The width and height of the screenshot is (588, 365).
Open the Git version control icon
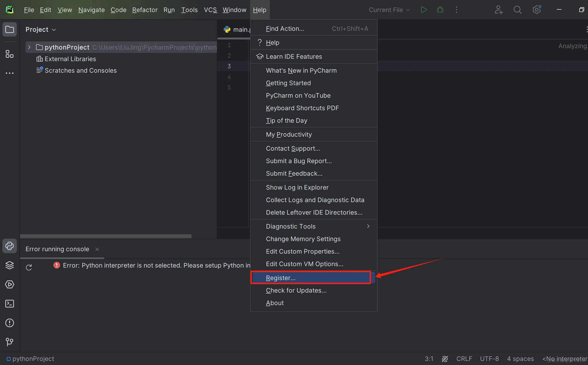[9, 342]
